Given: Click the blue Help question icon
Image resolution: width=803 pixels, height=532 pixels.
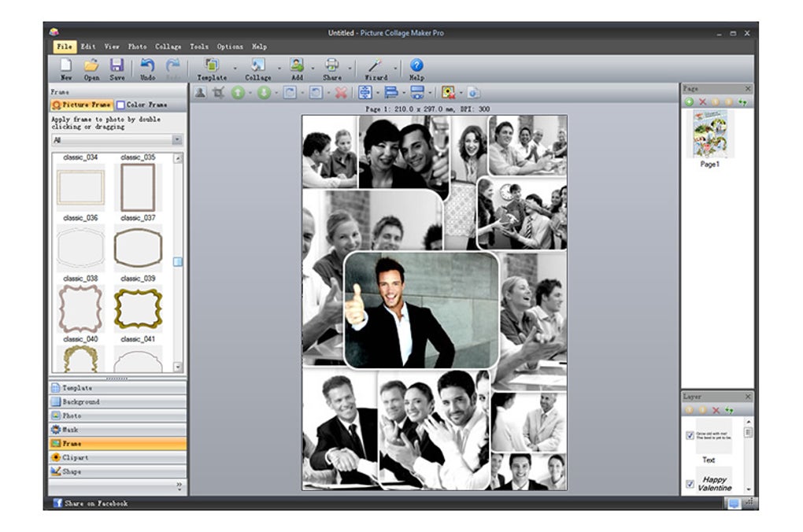Looking at the screenshot, I should (x=416, y=66).
